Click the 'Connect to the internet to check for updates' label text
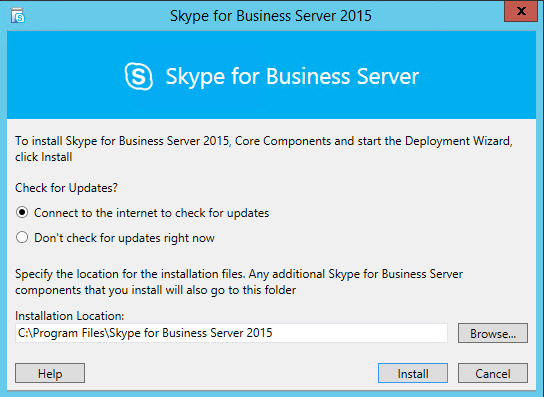 (151, 213)
